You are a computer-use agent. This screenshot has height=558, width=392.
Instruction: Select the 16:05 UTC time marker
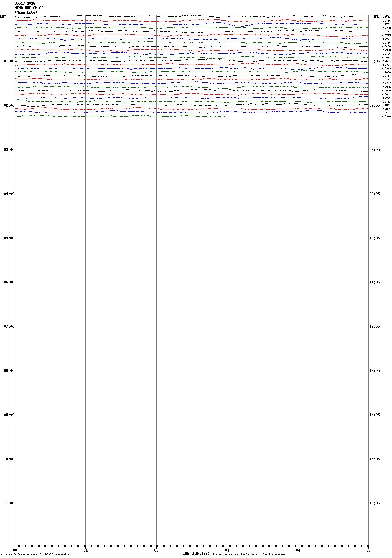coord(375,503)
